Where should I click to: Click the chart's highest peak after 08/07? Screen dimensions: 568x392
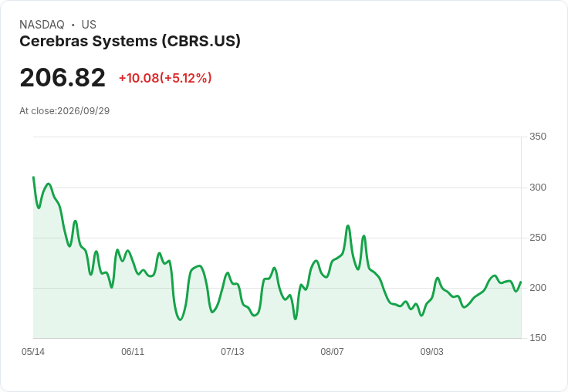pyautogui.click(x=348, y=225)
